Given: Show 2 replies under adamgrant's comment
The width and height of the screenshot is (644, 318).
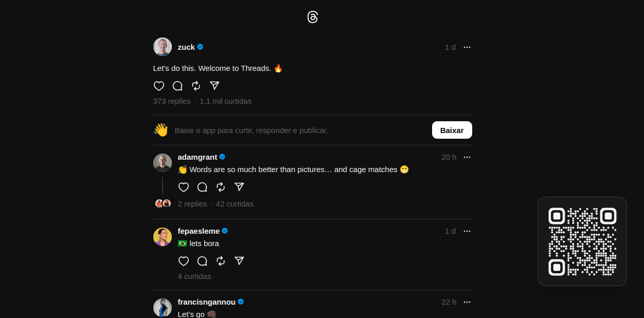Looking at the screenshot, I should [192, 204].
